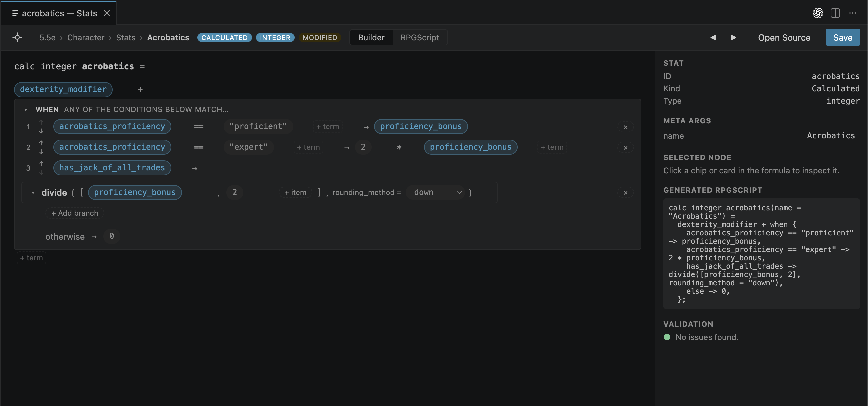Viewport: 868px width, 406px height.
Task: Remove the "expert" branch with its x
Action: [x=625, y=148]
